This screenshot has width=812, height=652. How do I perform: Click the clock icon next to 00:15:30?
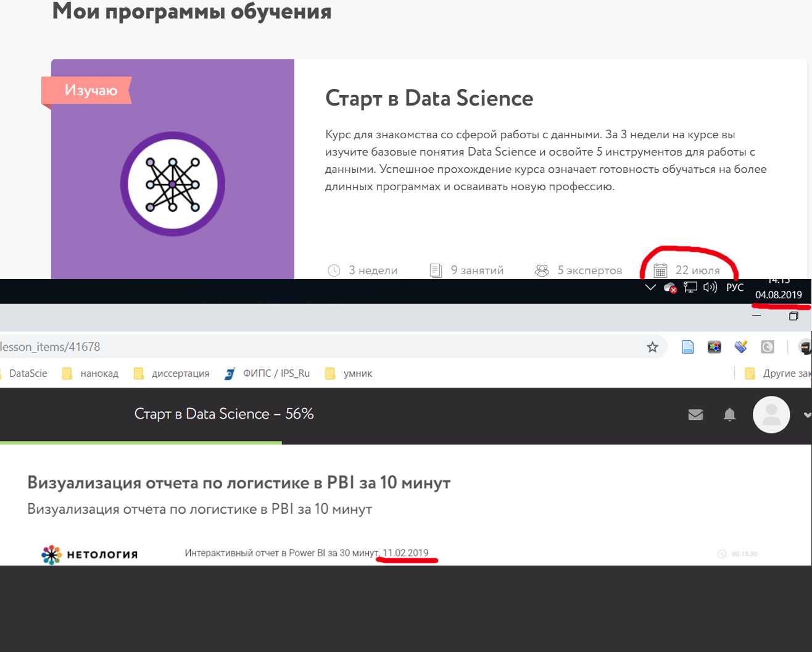[721, 554]
